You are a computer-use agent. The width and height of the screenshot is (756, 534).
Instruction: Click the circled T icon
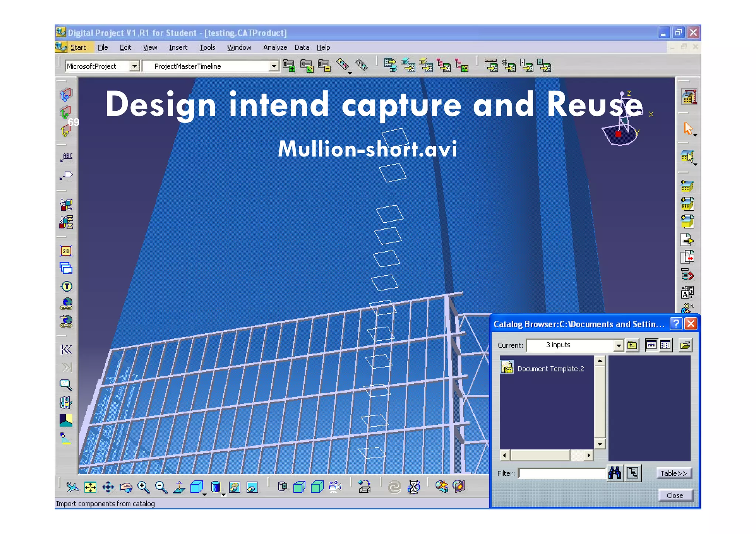click(x=66, y=286)
